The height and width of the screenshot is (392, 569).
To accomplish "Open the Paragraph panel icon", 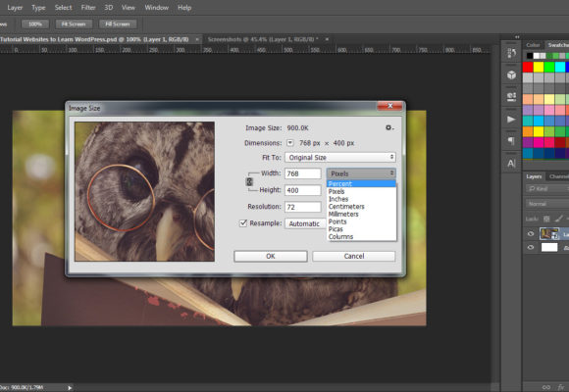I will [x=511, y=141].
